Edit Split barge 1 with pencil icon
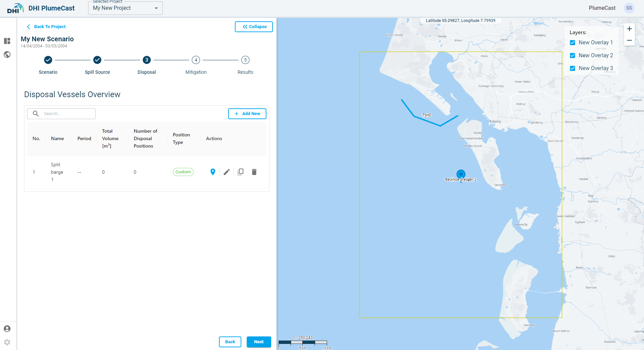644x350 pixels. pyautogui.click(x=227, y=172)
